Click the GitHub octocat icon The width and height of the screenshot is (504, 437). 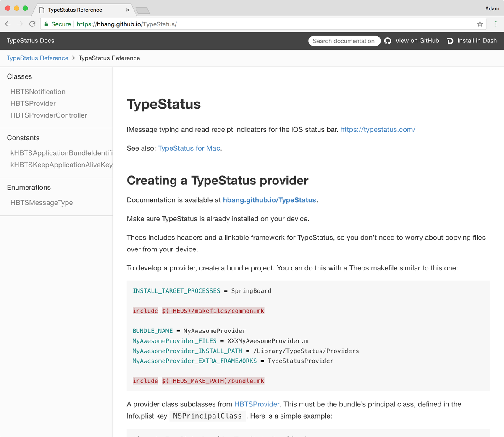388,41
